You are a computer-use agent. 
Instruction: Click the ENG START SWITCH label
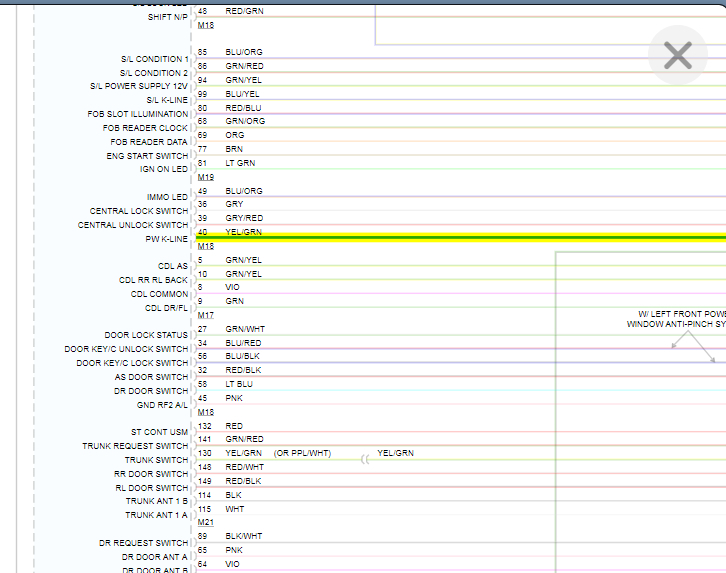(147, 156)
